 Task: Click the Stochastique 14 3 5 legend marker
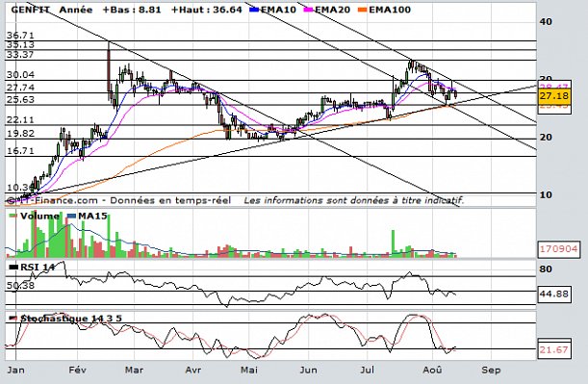pos(13,318)
